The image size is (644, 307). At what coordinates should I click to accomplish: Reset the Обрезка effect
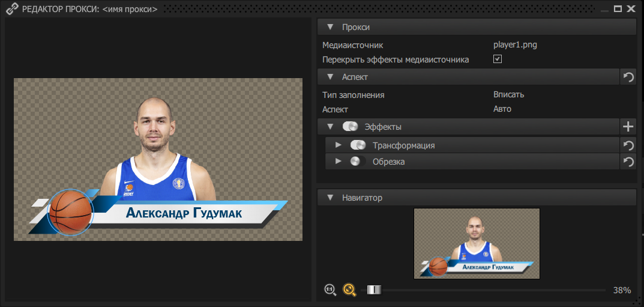pos(628,162)
